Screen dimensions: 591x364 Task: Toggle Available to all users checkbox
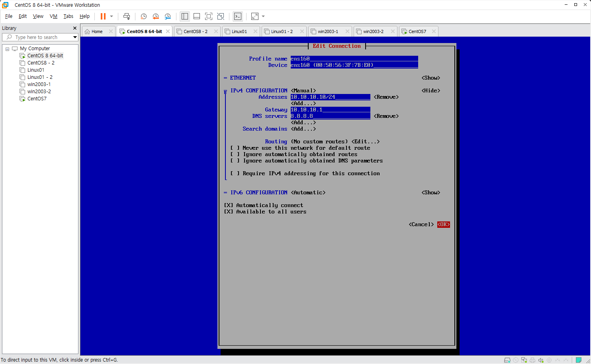(x=229, y=212)
